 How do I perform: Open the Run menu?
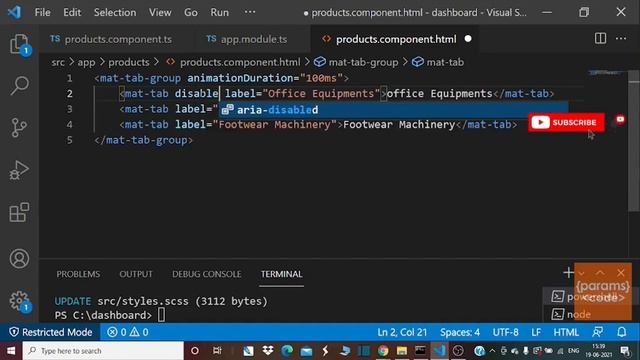click(x=220, y=12)
